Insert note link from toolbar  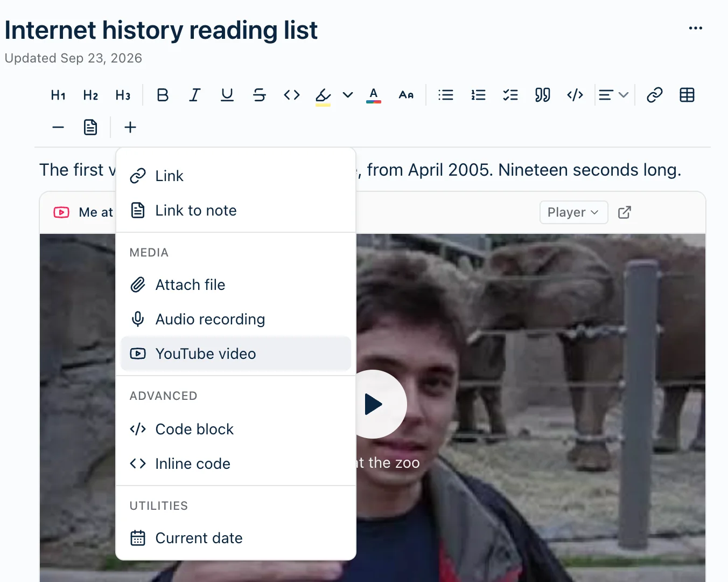(90, 128)
